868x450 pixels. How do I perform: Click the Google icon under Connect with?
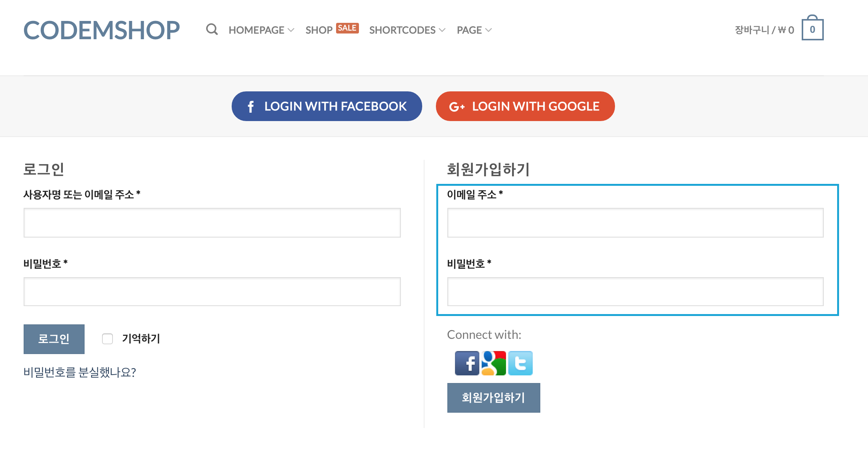[493, 364]
